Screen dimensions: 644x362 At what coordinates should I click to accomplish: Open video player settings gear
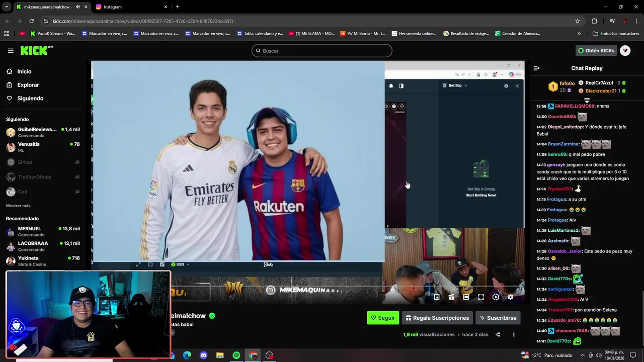pyautogui.click(x=510, y=297)
